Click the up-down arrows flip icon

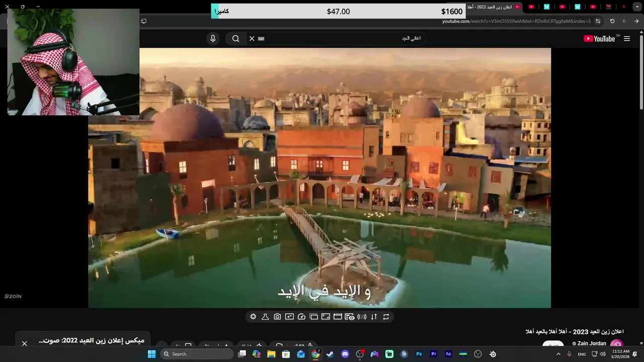tap(374, 317)
